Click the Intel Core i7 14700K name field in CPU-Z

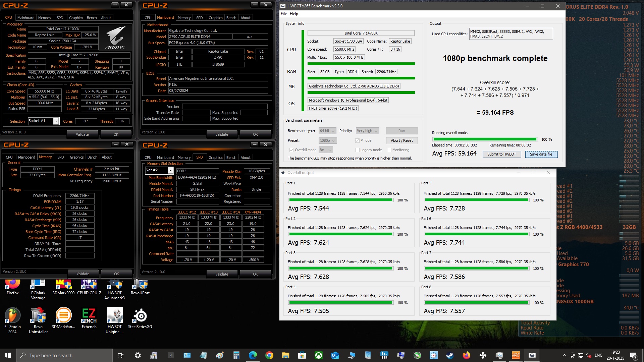click(63, 29)
